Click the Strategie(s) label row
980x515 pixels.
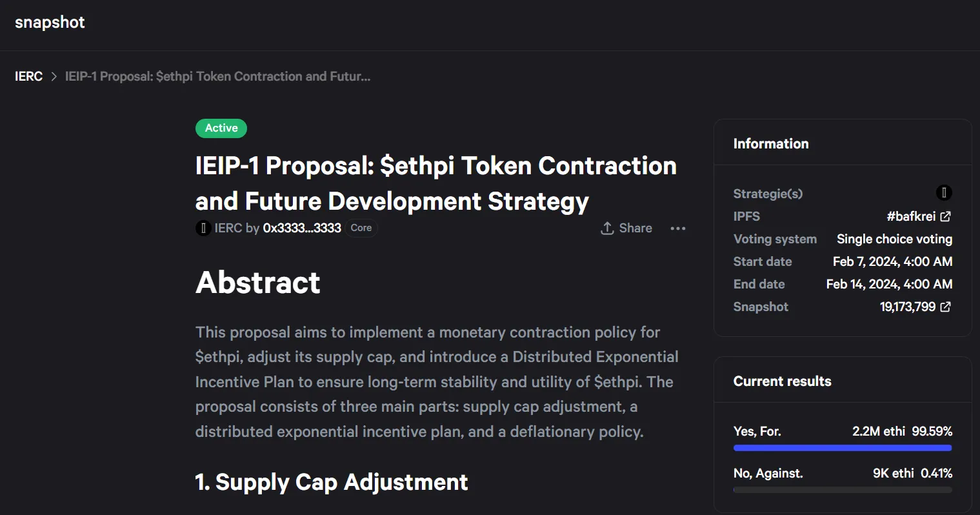(843, 193)
